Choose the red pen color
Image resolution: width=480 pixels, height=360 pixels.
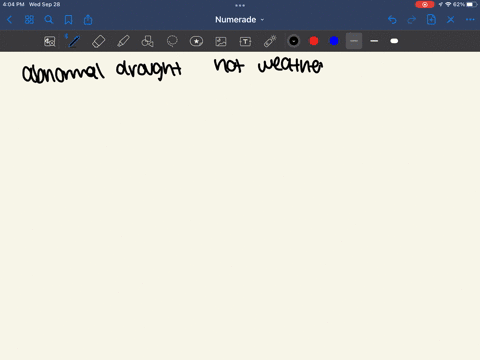tap(314, 41)
